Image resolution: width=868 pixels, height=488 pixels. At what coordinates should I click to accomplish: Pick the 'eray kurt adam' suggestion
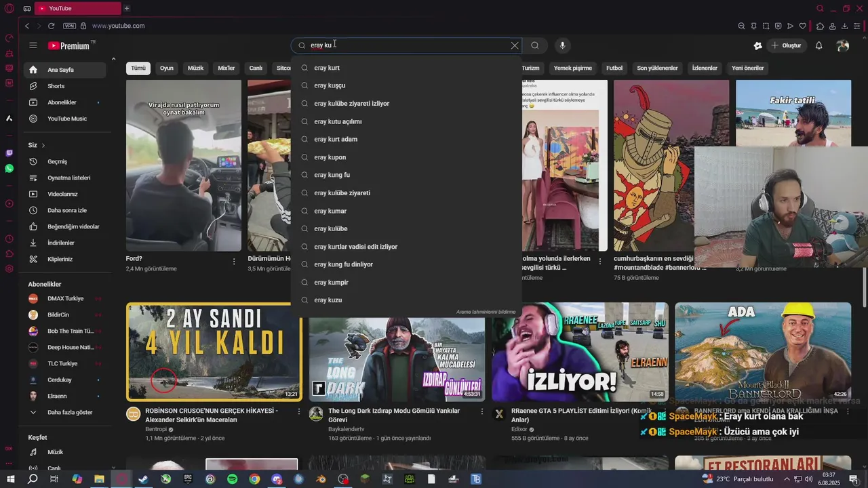pyautogui.click(x=406, y=139)
